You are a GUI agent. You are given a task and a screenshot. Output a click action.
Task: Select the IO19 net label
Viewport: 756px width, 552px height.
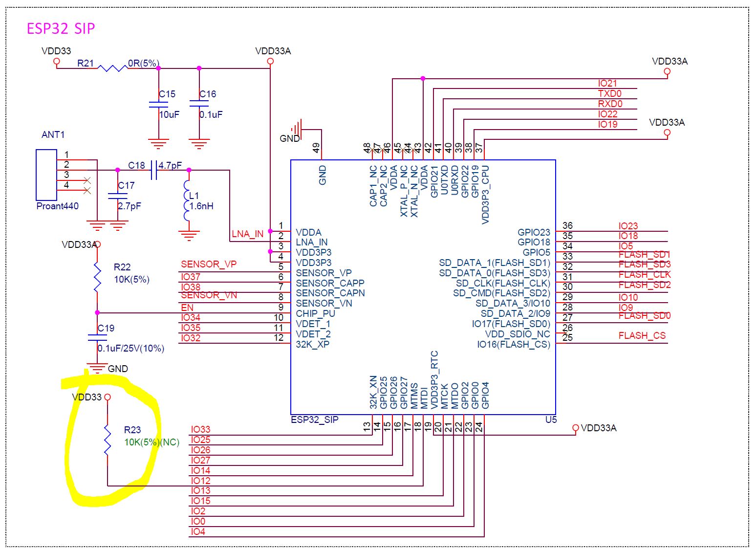click(608, 125)
